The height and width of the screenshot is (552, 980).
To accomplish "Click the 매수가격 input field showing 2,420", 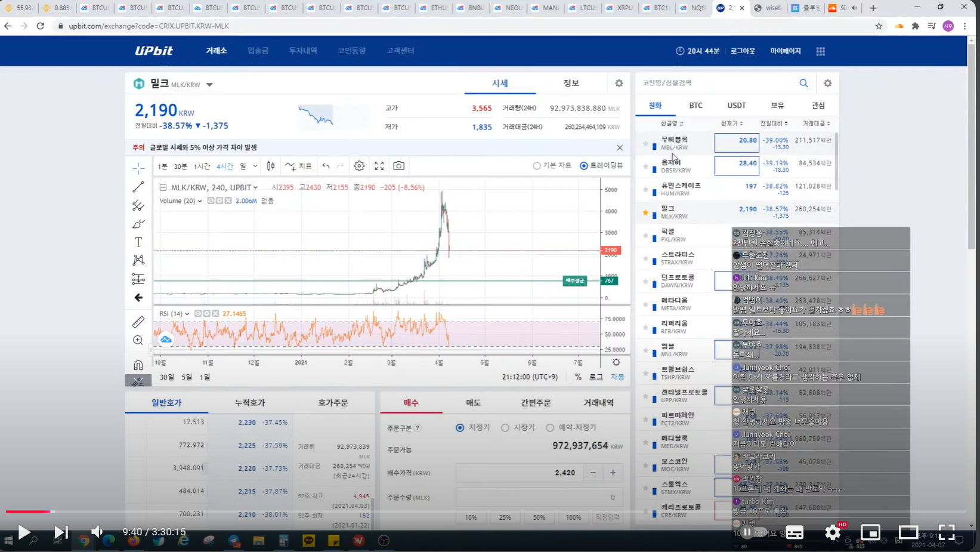I will click(x=519, y=473).
